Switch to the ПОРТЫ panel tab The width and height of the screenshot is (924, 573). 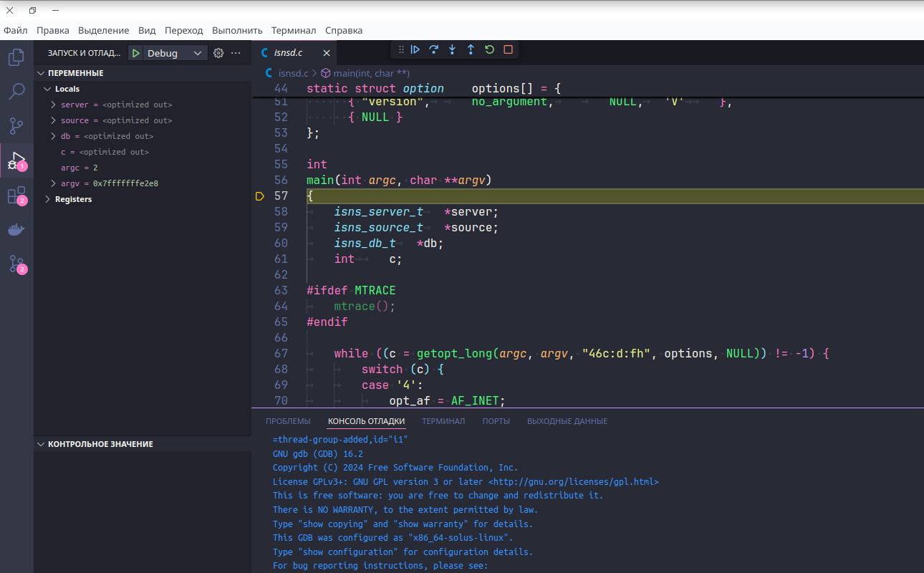[496, 421]
